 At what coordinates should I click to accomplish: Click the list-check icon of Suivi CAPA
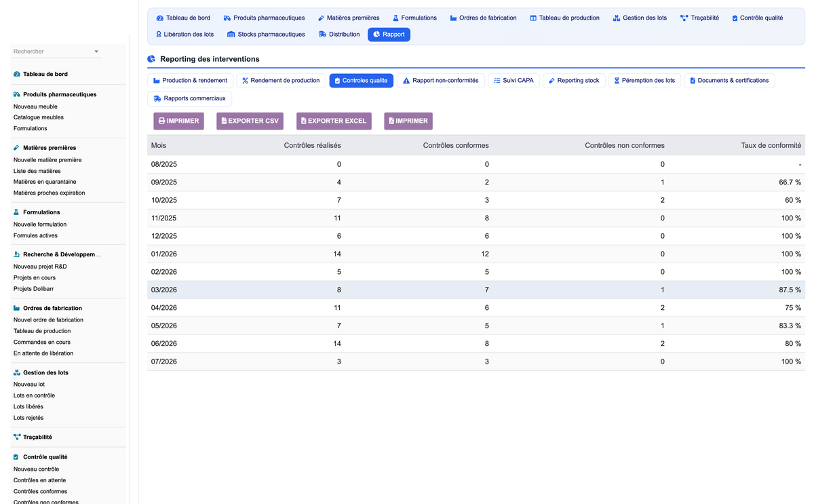497,81
